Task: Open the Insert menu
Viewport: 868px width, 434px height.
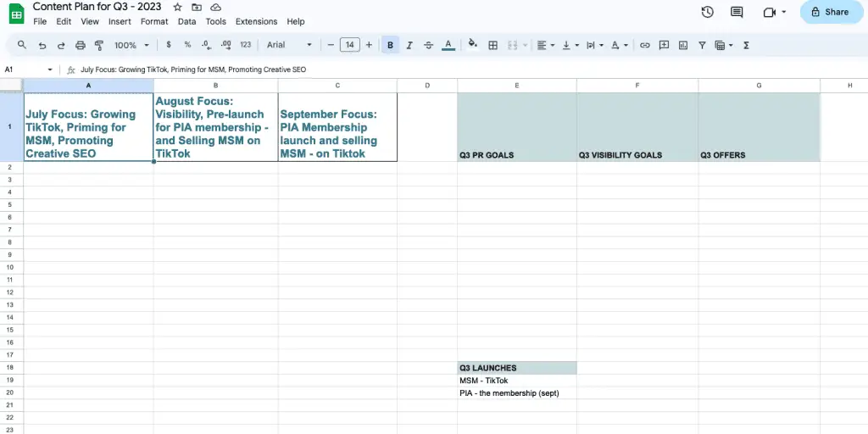Action: (x=120, y=21)
